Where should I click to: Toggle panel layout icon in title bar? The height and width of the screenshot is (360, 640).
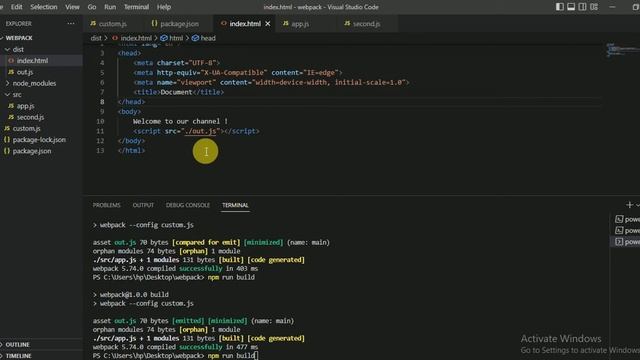[x=571, y=7]
